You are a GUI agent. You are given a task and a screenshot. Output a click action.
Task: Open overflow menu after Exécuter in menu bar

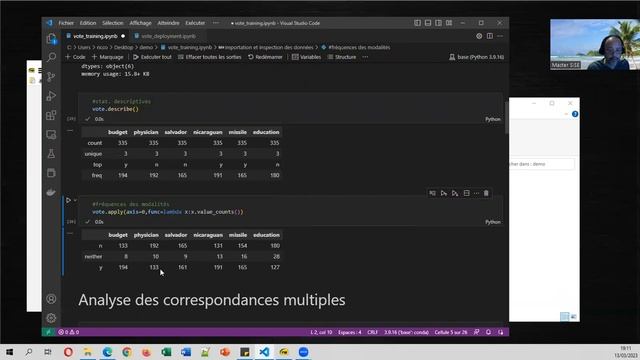[x=216, y=23]
